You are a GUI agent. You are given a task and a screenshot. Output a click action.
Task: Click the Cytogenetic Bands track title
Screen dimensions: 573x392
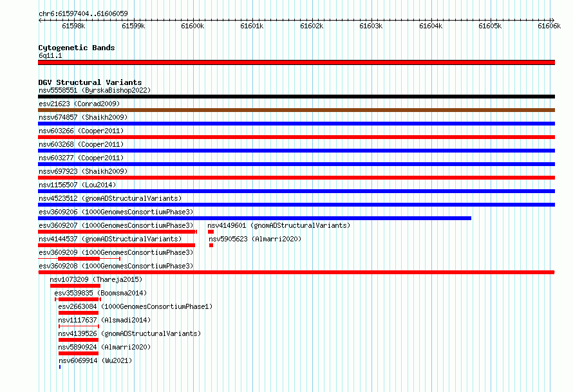tap(77, 48)
